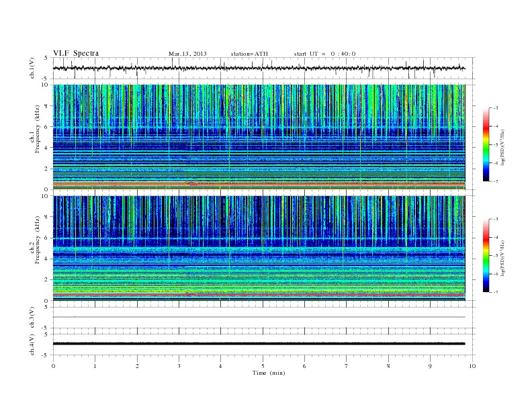Click the ch.2 "Frequency (kHz)" axis label
This screenshot has width=532, height=411.
click(37, 240)
